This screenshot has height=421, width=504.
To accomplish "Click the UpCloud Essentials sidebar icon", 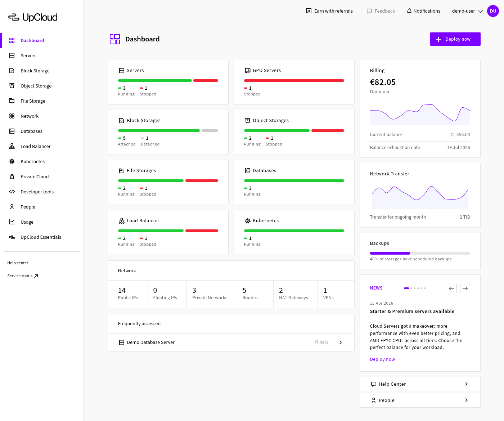I will (x=12, y=237).
